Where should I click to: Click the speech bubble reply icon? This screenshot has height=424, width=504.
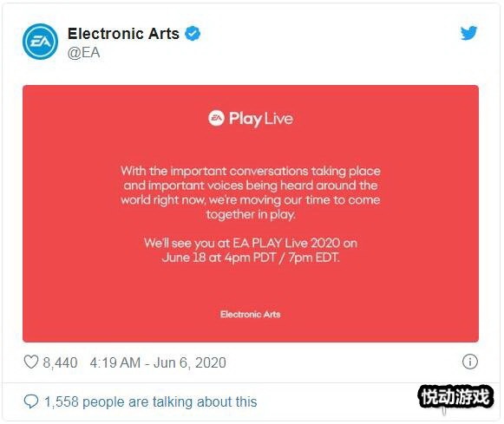[31, 401]
